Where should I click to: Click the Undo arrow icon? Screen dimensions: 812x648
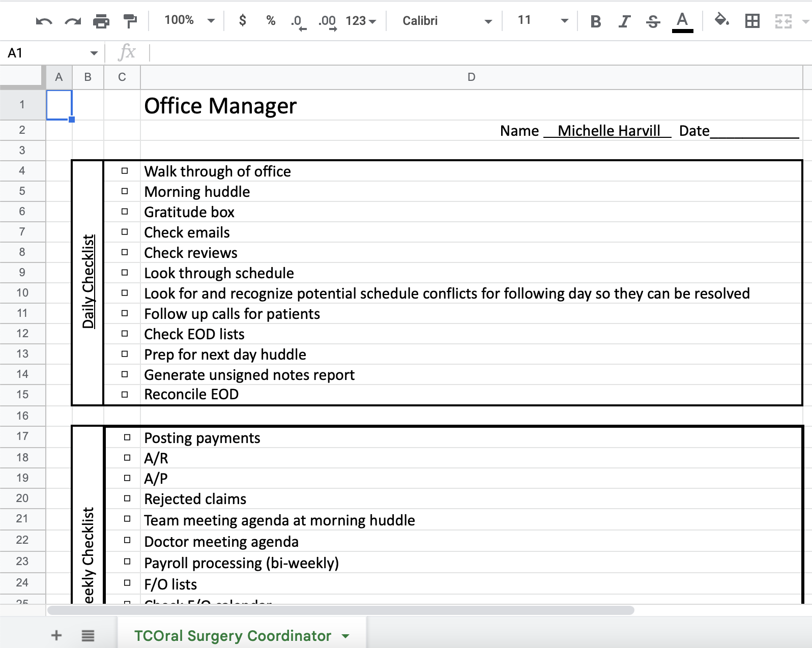pyautogui.click(x=44, y=21)
